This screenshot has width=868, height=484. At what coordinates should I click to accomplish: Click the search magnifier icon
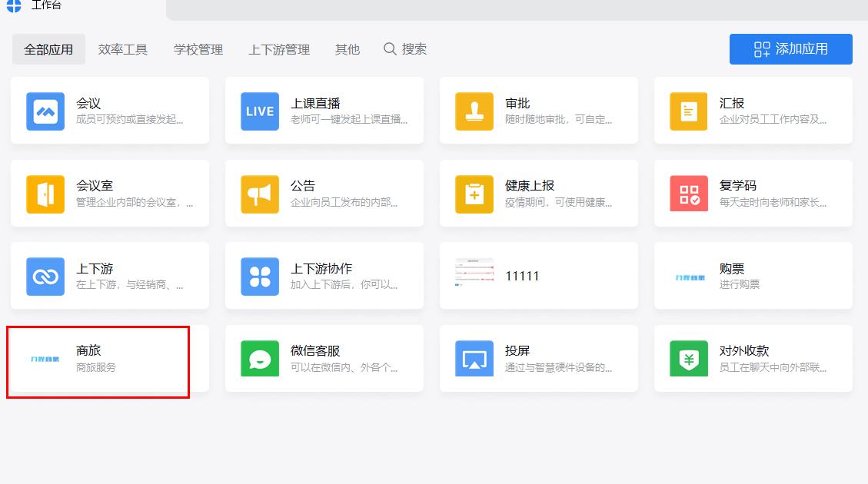coord(390,48)
